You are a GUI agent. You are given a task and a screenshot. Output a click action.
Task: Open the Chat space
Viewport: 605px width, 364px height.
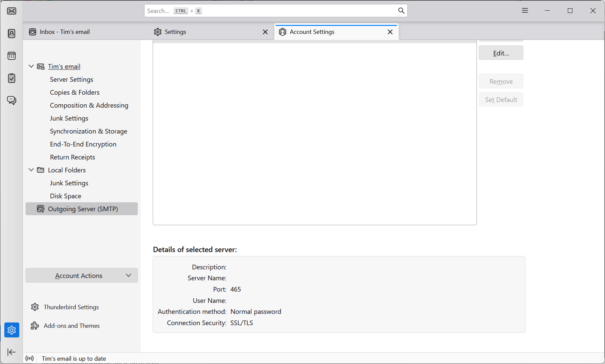coord(11,100)
